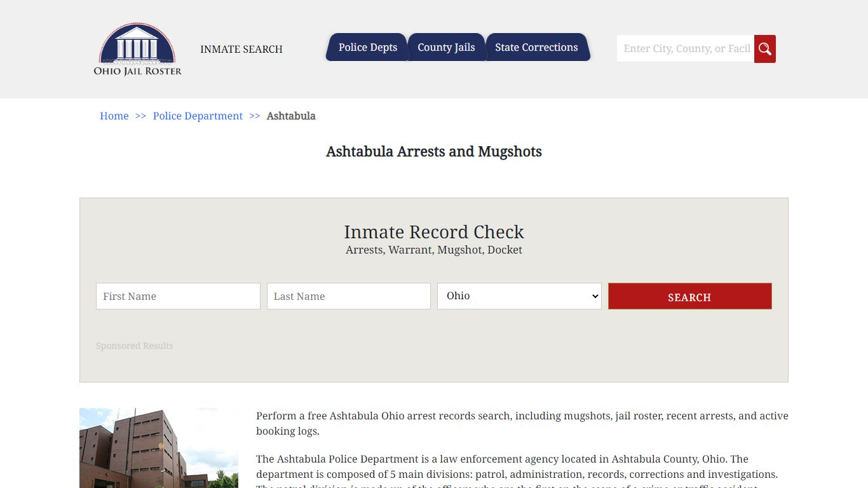Click the red magnifier search icon

pos(765,49)
